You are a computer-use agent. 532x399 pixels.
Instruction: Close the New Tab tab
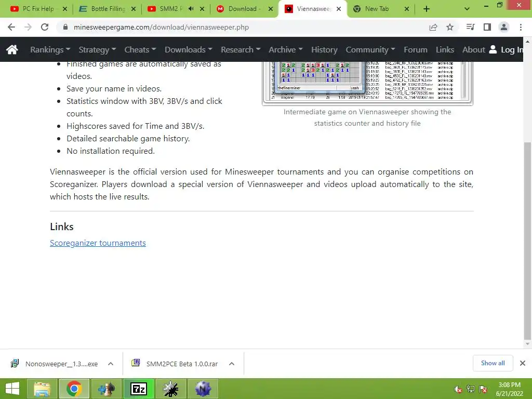tap(407, 9)
